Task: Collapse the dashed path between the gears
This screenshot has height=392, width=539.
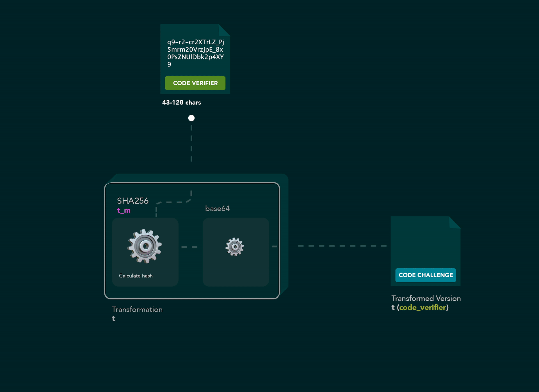Action: pyautogui.click(x=190, y=247)
